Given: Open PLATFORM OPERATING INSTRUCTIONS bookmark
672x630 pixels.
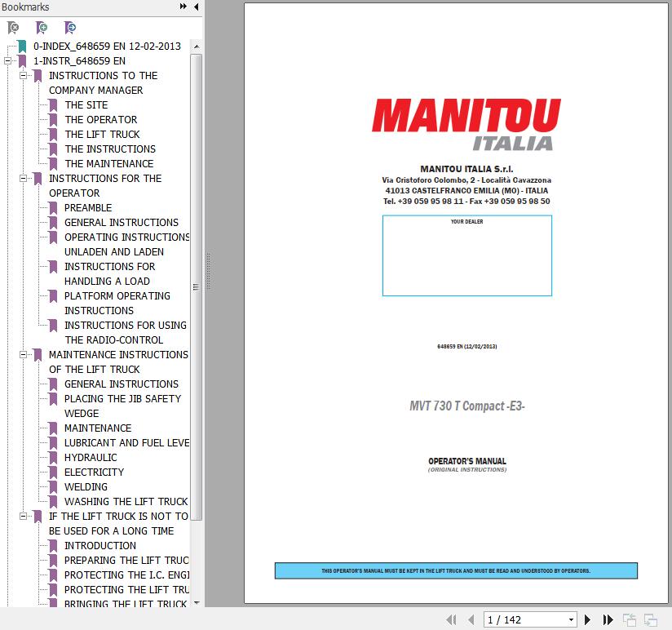Looking at the screenshot, I should pyautogui.click(x=117, y=304).
